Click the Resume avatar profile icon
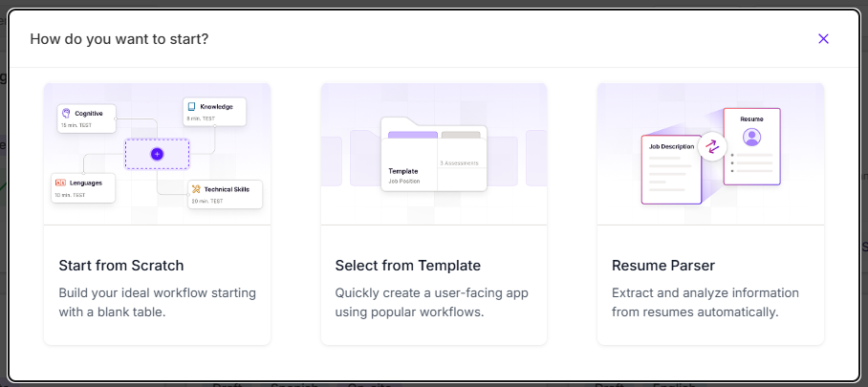The width and height of the screenshot is (868, 387). (x=751, y=137)
